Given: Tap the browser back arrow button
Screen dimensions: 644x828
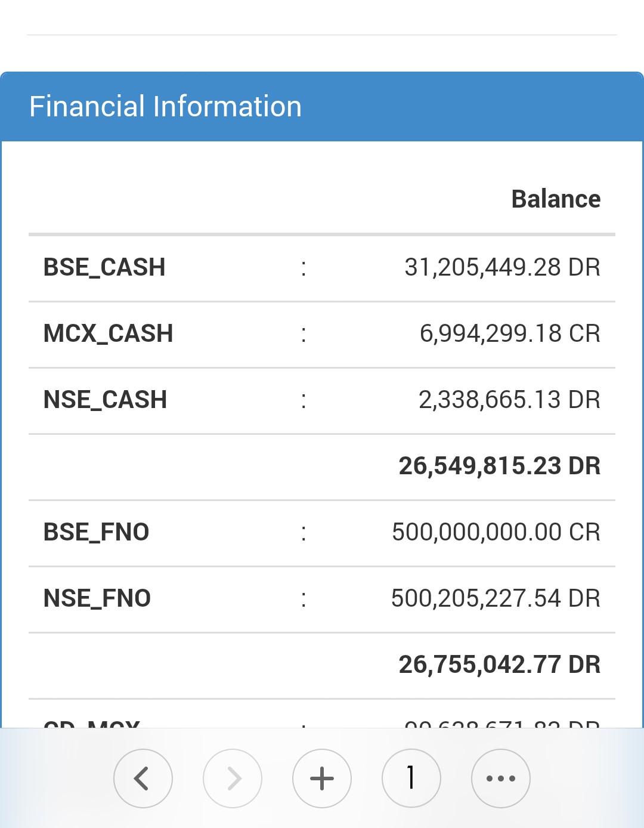Looking at the screenshot, I should click(x=143, y=778).
